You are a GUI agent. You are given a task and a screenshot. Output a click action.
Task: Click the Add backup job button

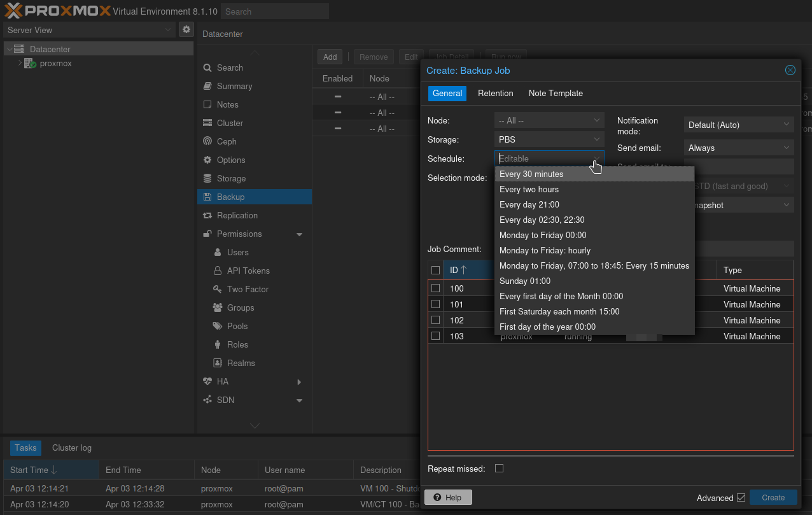tap(330, 57)
